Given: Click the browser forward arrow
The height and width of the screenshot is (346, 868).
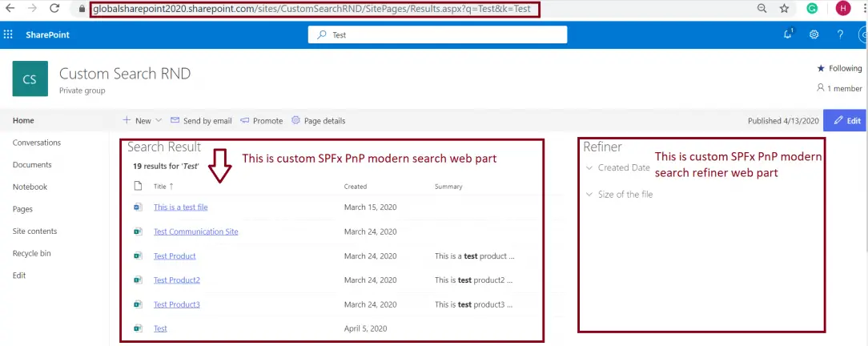Looking at the screenshot, I should pyautogui.click(x=32, y=8).
